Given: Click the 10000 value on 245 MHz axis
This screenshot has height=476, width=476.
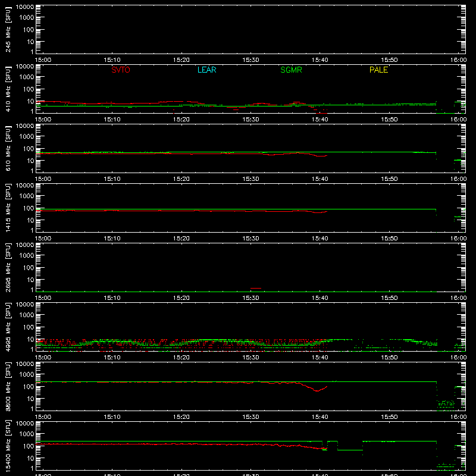Looking at the screenshot, I should pyautogui.click(x=25, y=7).
